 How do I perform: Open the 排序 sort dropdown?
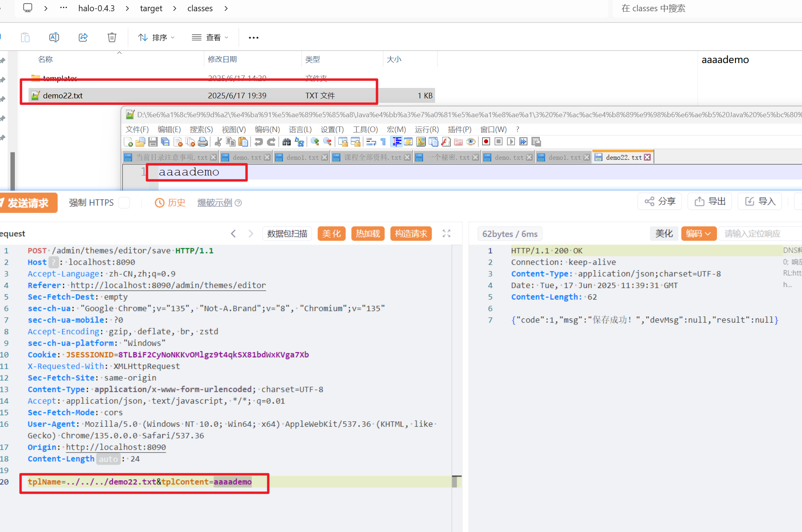157,37
